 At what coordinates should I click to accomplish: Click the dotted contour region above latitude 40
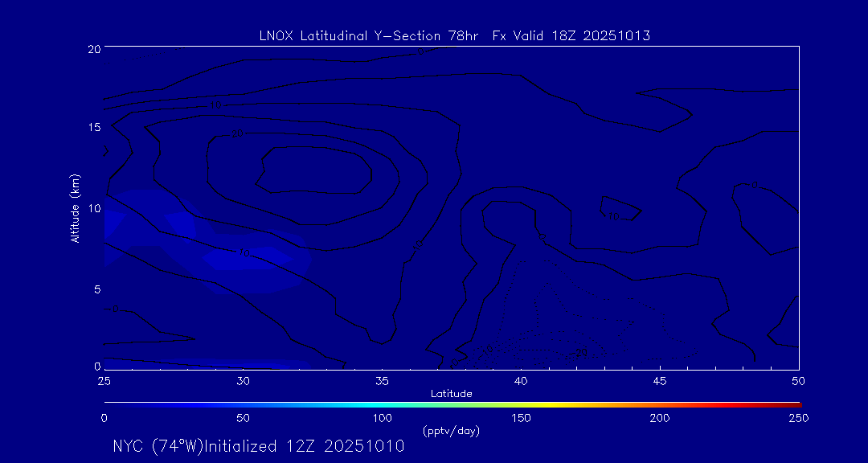click(563, 313)
